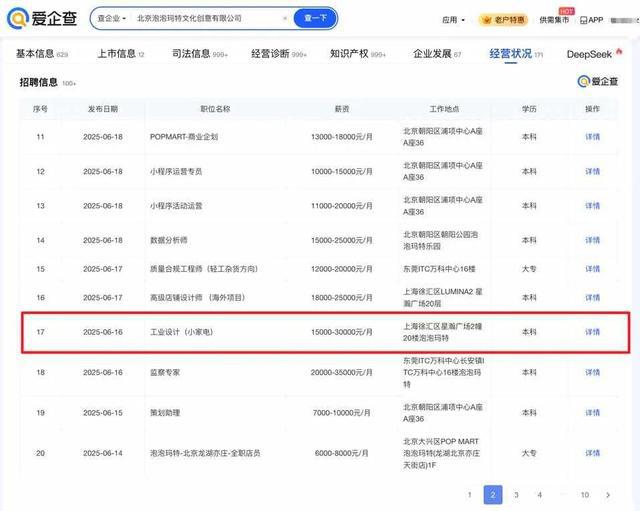Image resolution: width=640 pixels, height=511 pixels.
Task: Click 详情 for 小程序活动运营 job
Action: (592, 206)
